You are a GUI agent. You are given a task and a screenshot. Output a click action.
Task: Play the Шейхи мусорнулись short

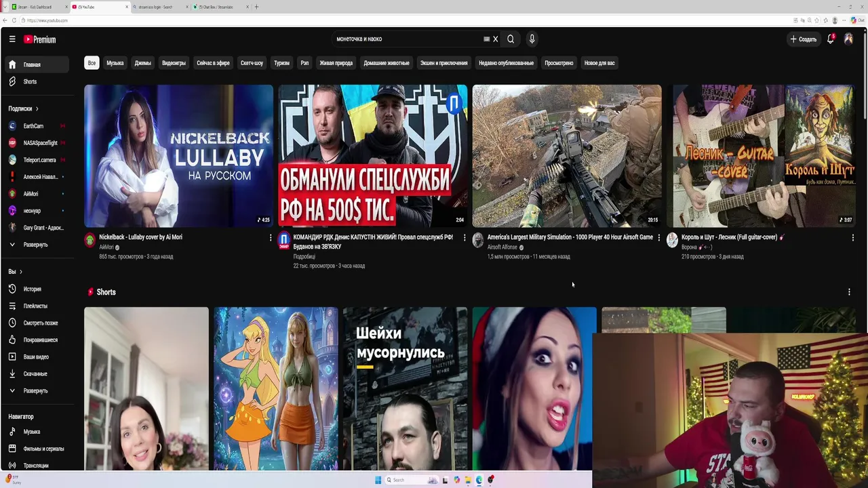coord(405,389)
